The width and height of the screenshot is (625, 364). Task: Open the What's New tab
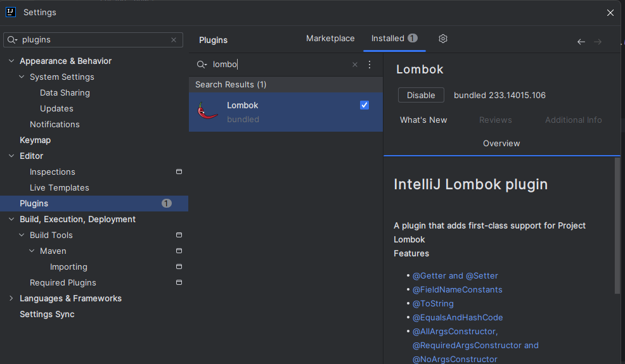pyautogui.click(x=423, y=120)
